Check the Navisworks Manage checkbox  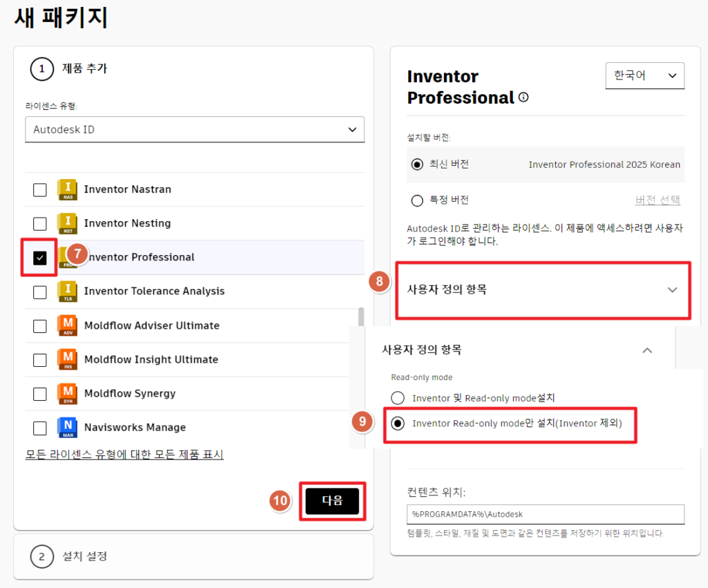click(x=39, y=428)
